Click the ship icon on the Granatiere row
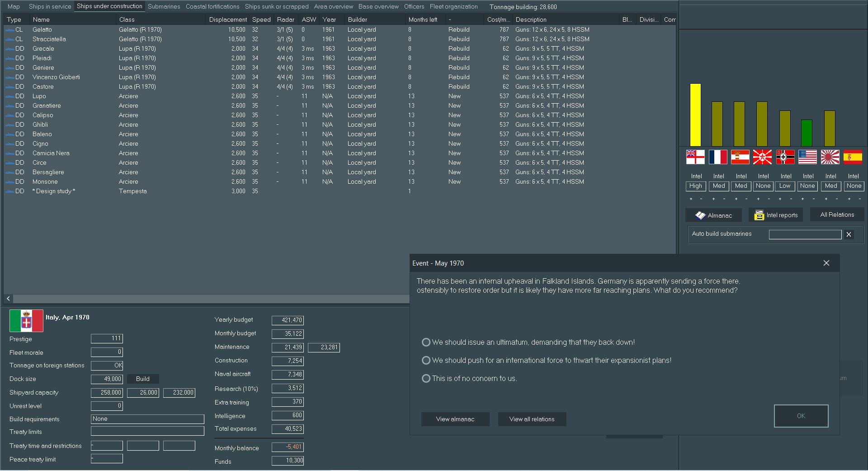The width and height of the screenshot is (868, 471). tap(9, 106)
